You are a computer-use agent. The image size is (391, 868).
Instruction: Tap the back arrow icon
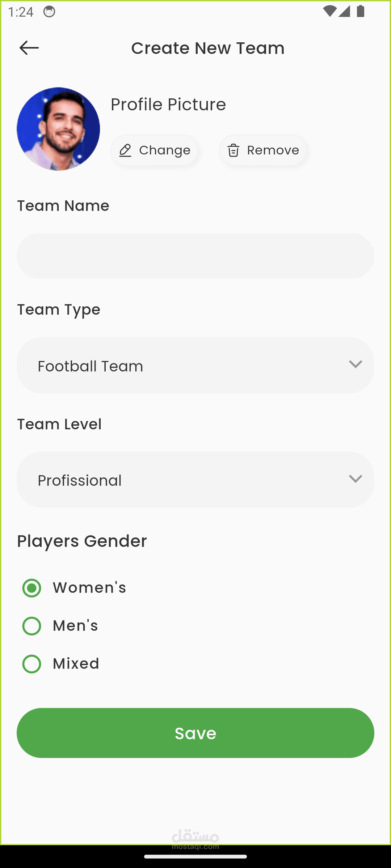click(29, 48)
